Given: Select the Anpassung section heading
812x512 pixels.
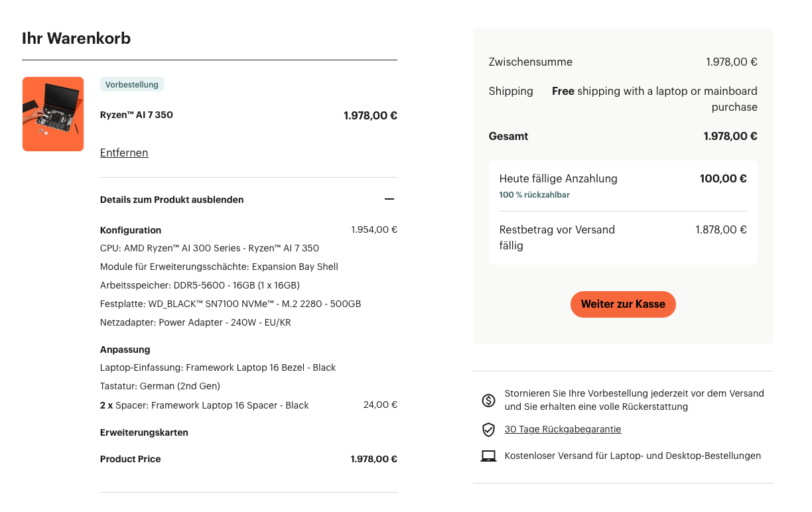Looking at the screenshot, I should tap(125, 350).
